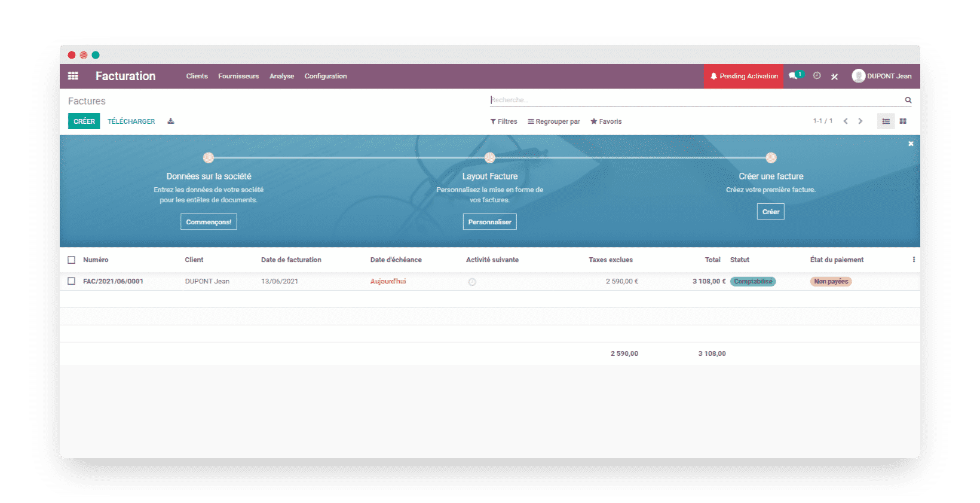
Task: Switch to list view
Action: (x=886, y=121)
